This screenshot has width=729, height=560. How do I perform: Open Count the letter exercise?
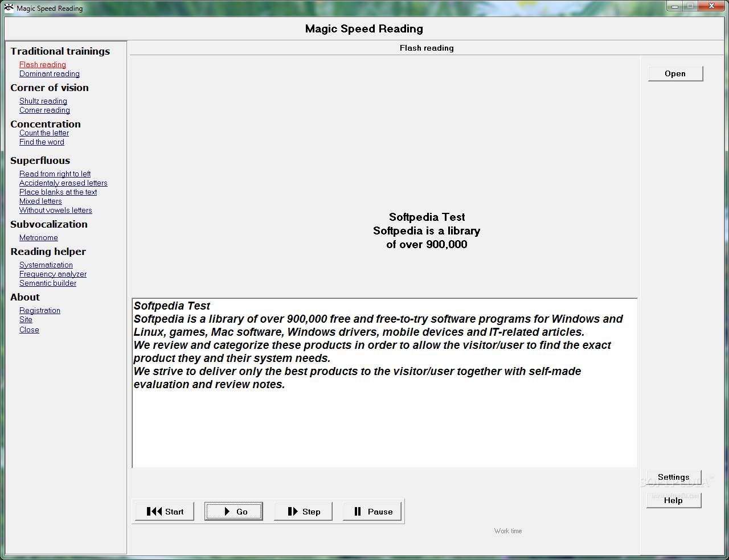44,133
